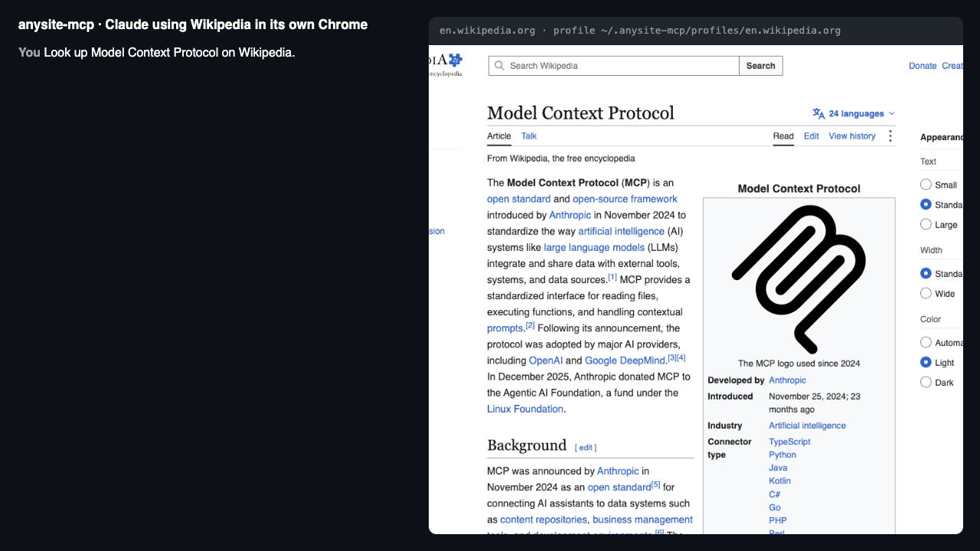Open Anthropic link in Developed by row
The width and height of the screenshot is (980, 551).
point(787,380)
